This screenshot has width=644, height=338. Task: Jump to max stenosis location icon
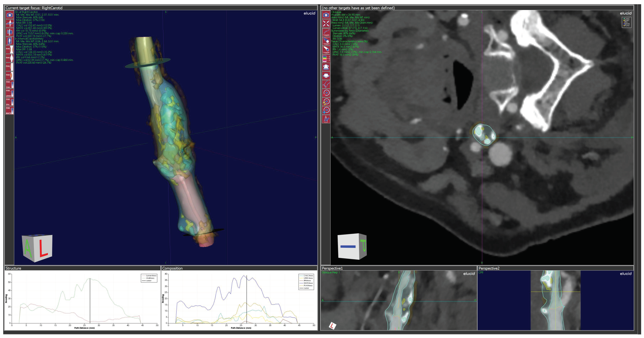(9, 49)
